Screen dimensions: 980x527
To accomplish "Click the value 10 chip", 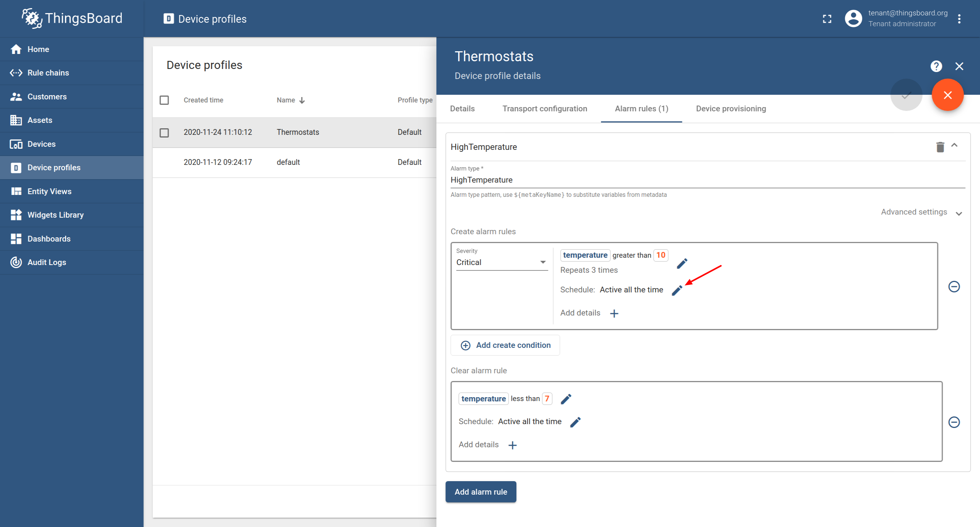I will [660, 255].
